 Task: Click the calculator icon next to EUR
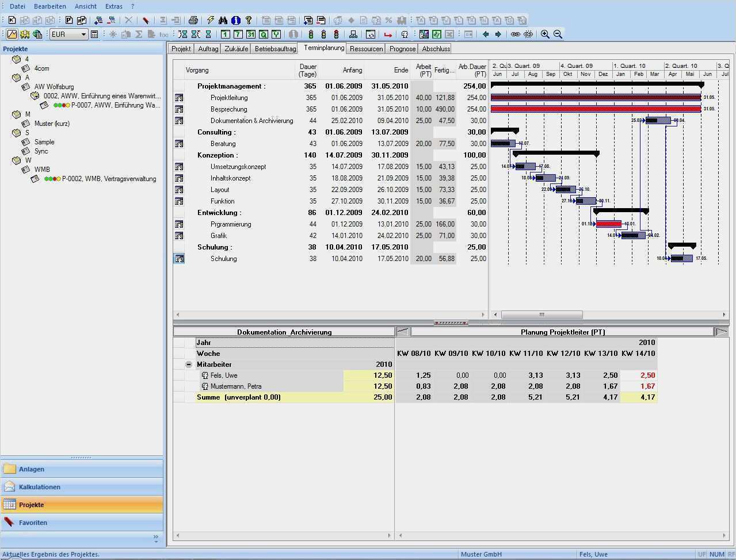pyautogui.click(x=95, y=34)
